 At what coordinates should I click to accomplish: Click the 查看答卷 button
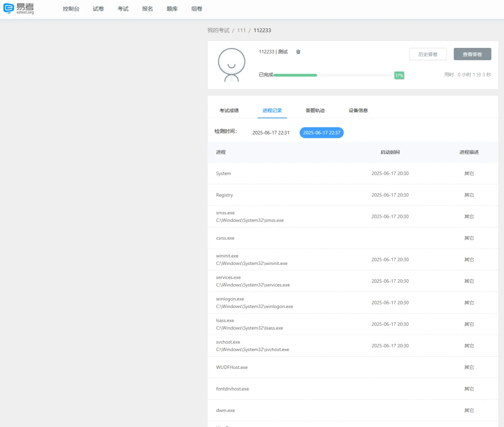472,54
